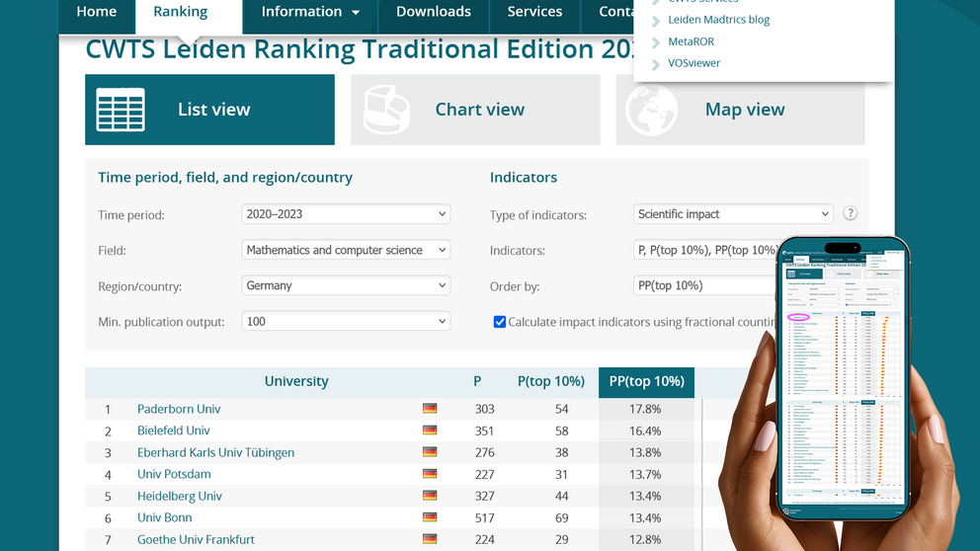The width and height of the screenshot is (980, 551).
Task: Click the help question mark icon
Action: click(x=850, y=214)
